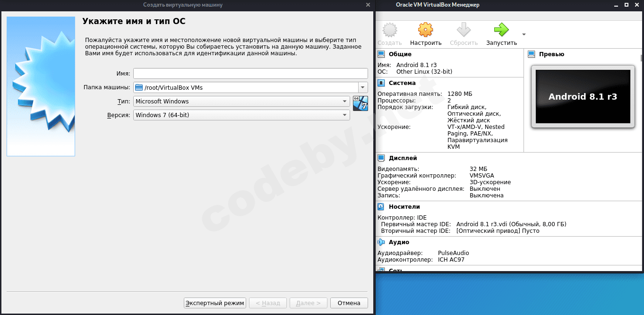Open Настроить settings gear icon

pyautogui.click(x=426, y=30)
